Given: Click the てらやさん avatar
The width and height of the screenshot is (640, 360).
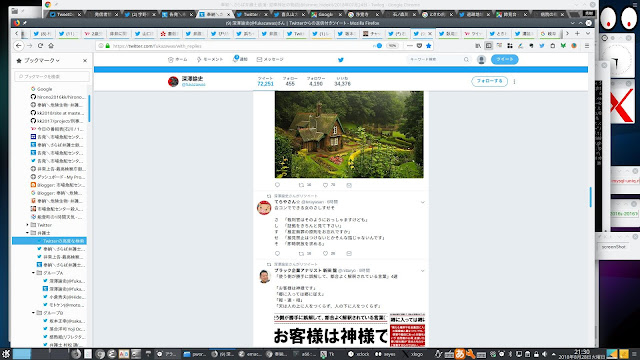Looking at the screenshot, I should [x=264, y=207].
